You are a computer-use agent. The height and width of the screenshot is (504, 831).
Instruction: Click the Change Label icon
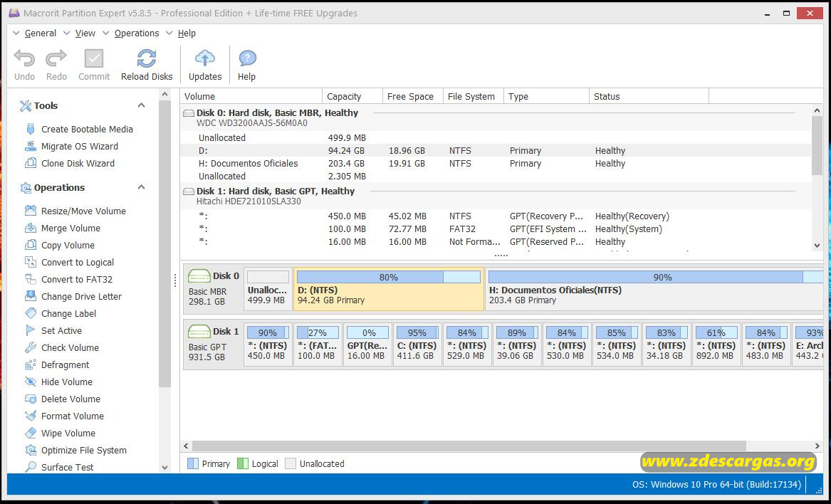31,313
